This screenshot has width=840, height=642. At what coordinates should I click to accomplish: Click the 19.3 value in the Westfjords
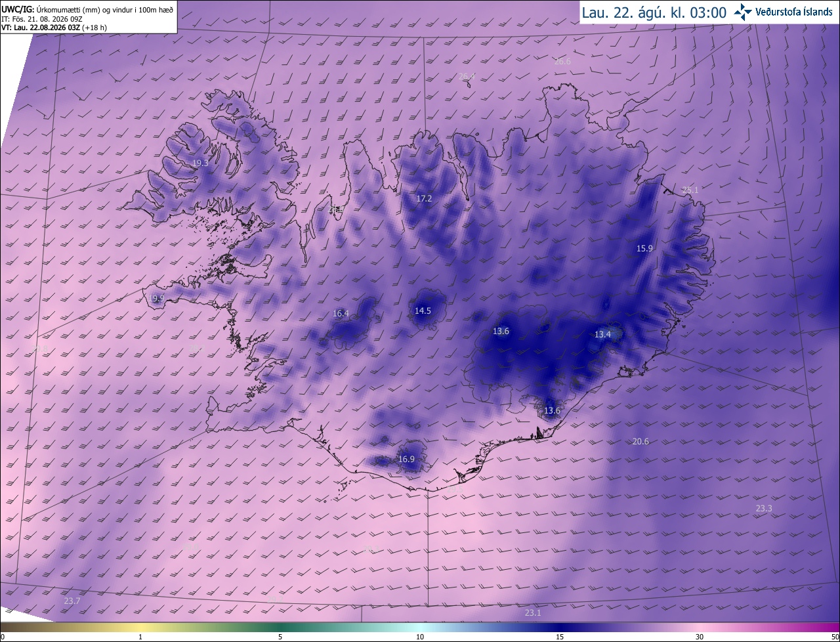click(200, 163)
